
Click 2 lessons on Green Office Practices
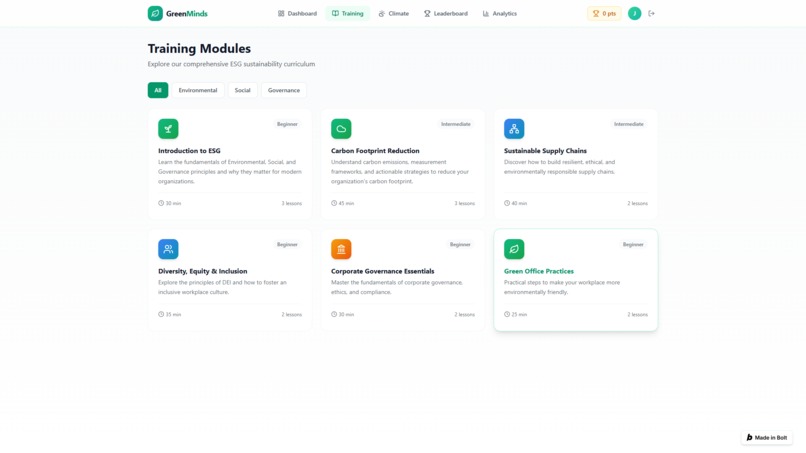pos(637,314)
